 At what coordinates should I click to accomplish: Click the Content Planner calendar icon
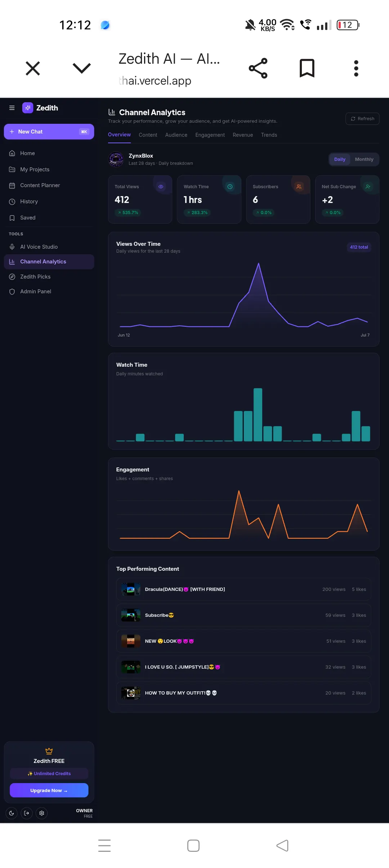pyautogui.click(x=12, y=185)
